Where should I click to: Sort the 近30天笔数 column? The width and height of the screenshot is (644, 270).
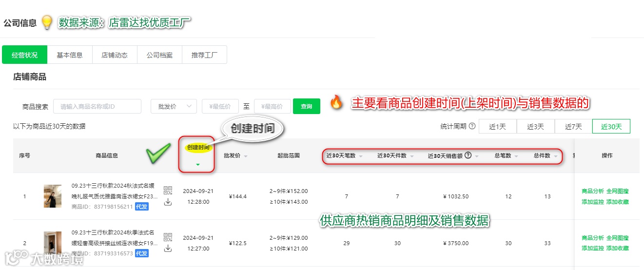tap(360, 156)
